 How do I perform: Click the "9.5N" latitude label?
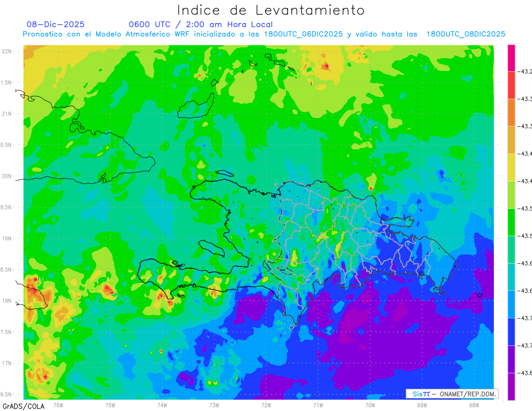[x=7, y=207]
